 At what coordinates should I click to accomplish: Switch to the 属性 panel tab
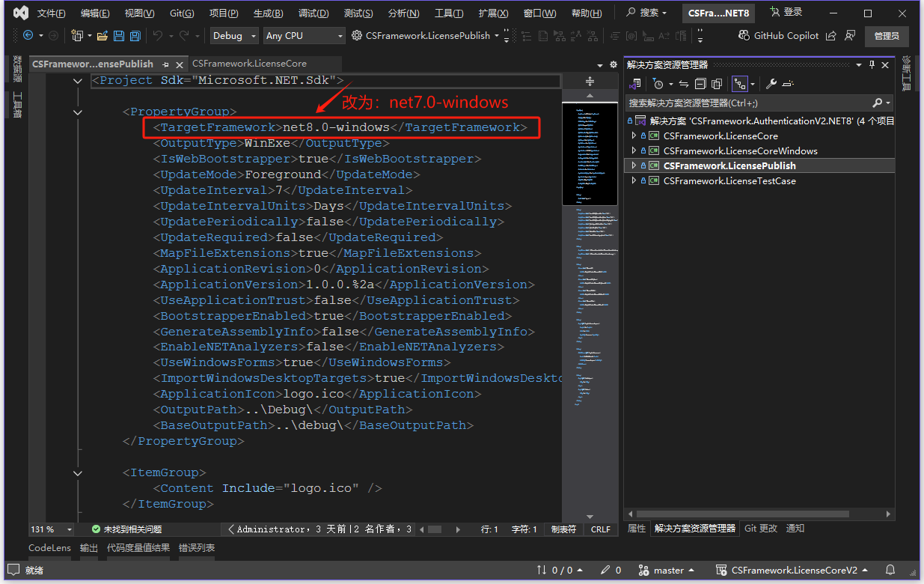(636, 528)
